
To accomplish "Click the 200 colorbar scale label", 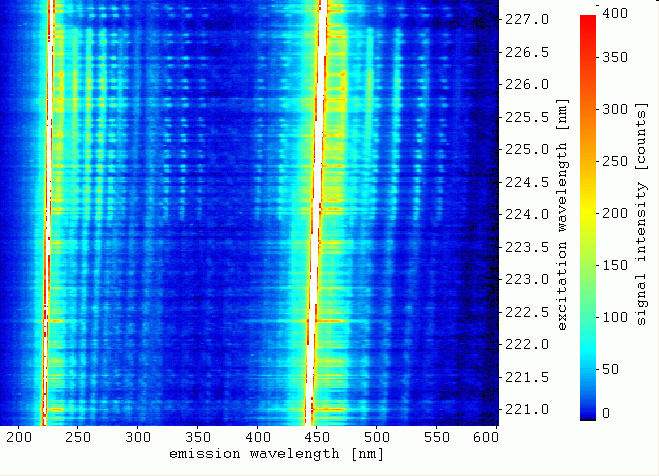I will pos(615,213).
